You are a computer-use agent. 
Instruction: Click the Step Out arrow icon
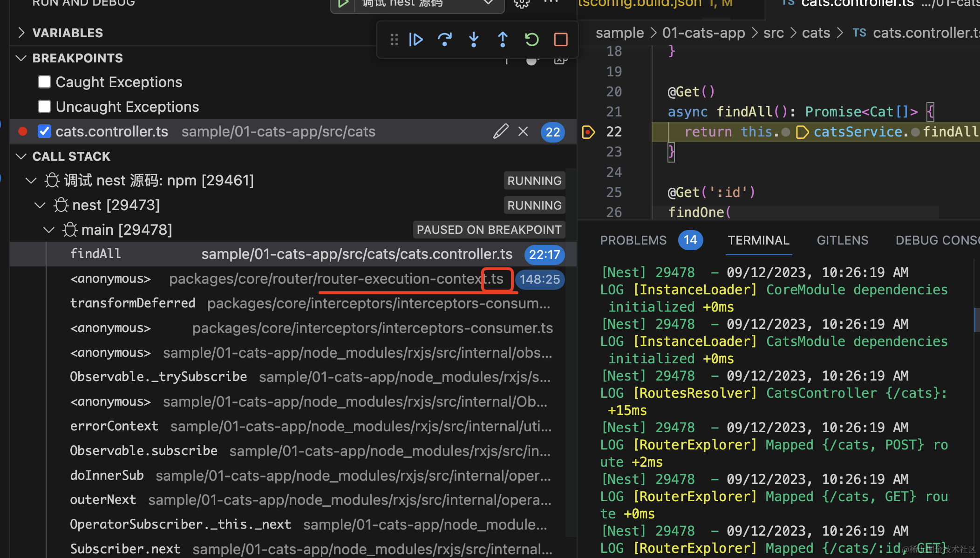pyautogui.click(x=503, y=40)
